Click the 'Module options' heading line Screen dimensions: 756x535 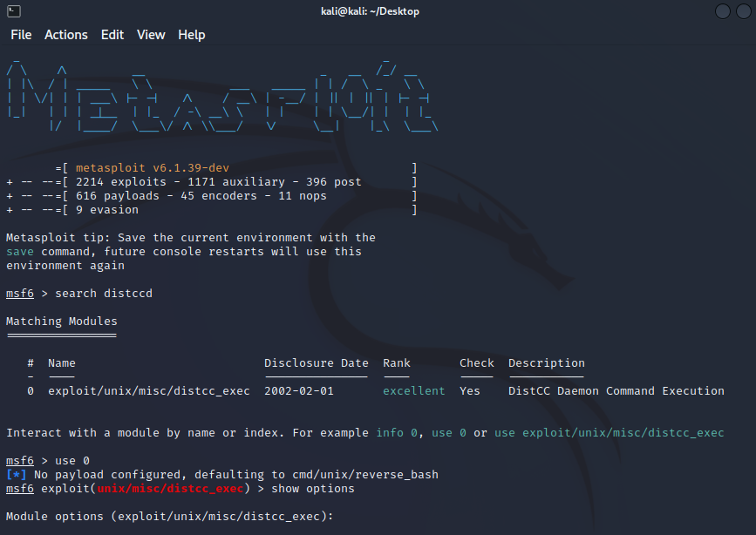pyautogui.click(x=170, y=517)
